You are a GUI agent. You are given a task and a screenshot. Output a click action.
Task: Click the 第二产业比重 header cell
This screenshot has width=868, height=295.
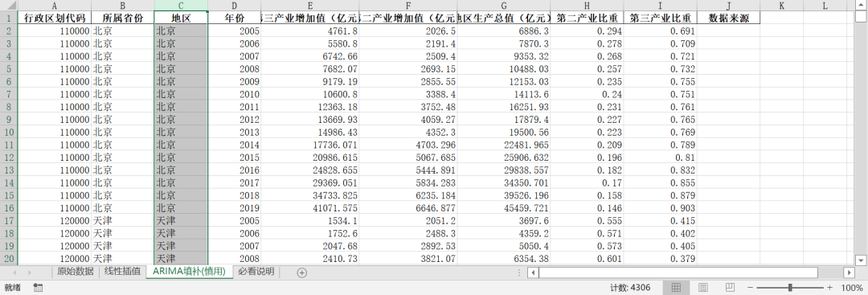click(x=587, y=18)
